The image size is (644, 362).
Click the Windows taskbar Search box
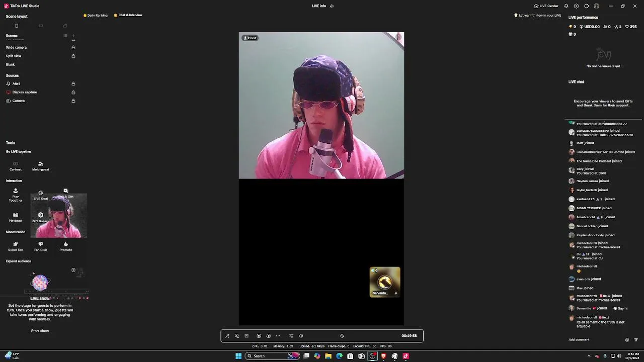click(x=273, y=356)
